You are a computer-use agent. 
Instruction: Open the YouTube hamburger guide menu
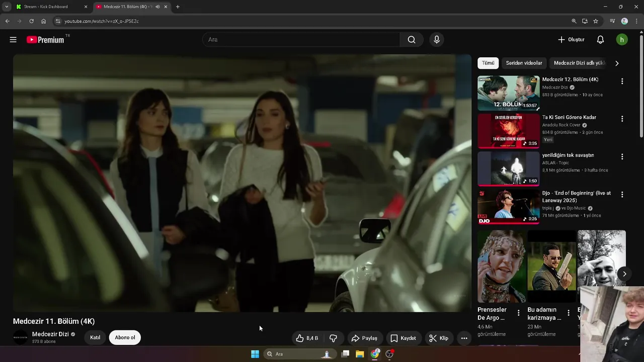click(x=13, y=40)
